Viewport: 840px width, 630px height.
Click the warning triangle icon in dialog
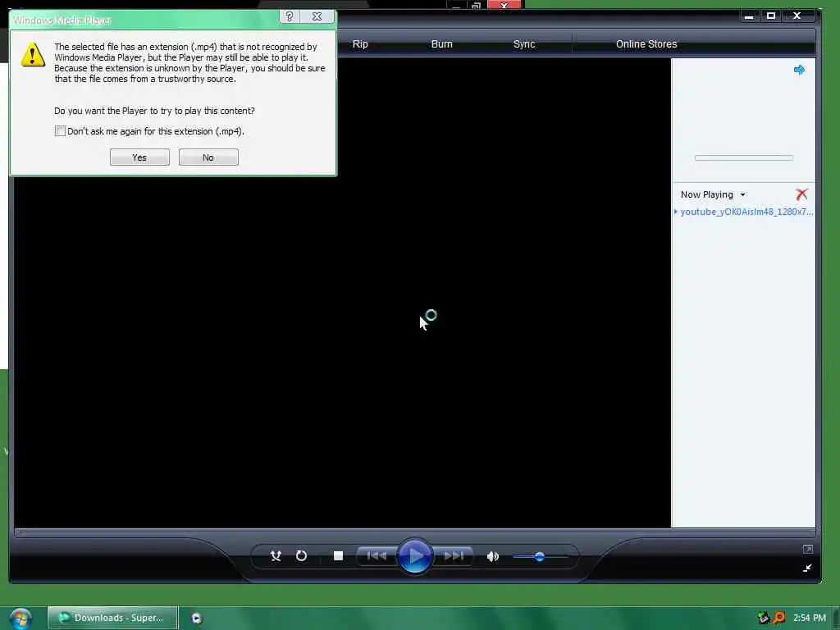33,54
